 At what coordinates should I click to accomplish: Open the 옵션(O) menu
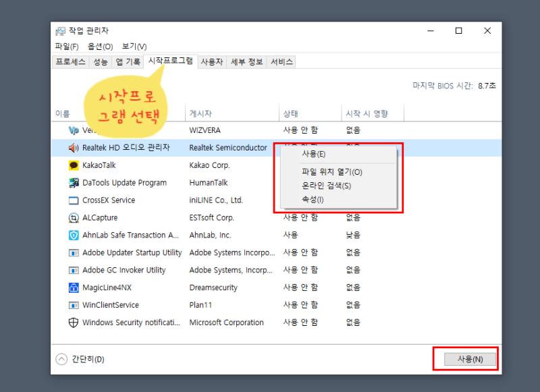click(x=100, y=47)
